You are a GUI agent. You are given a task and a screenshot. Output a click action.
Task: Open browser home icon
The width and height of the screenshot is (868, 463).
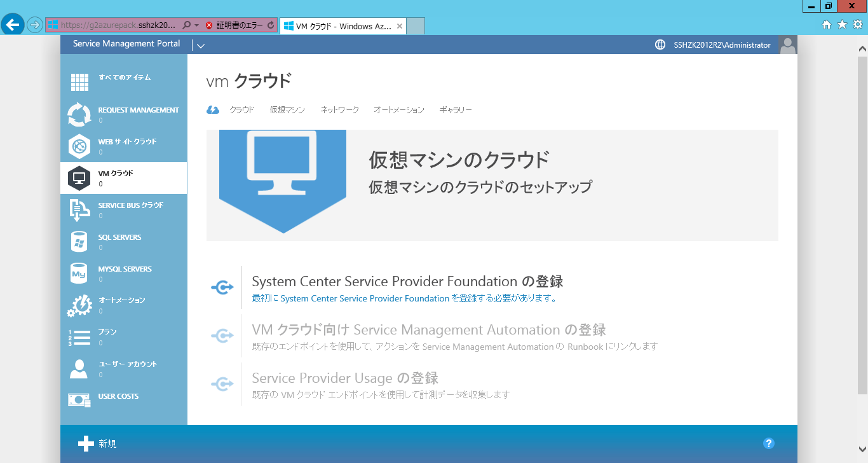coord(827,25)
